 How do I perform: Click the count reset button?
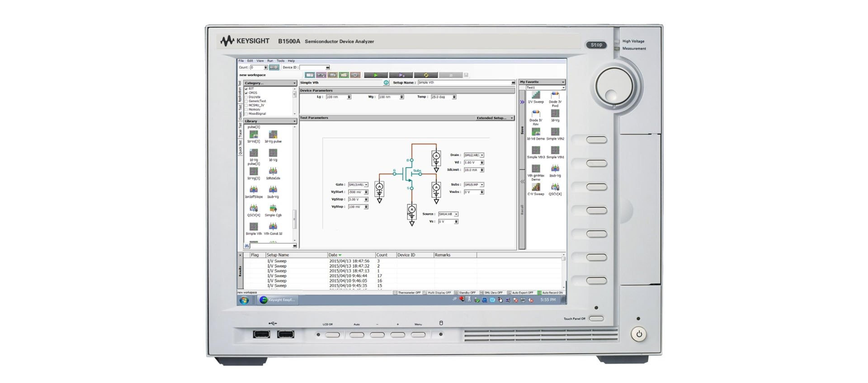(274, 67)
